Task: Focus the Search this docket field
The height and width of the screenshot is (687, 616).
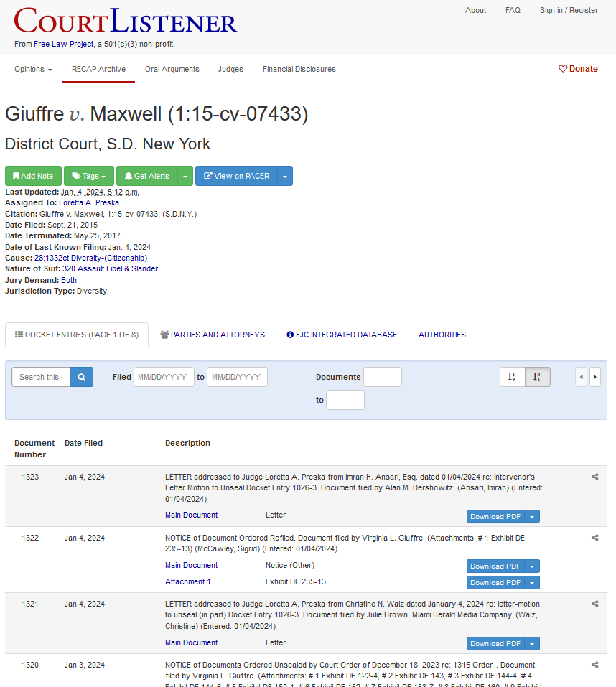Action: 41,377
